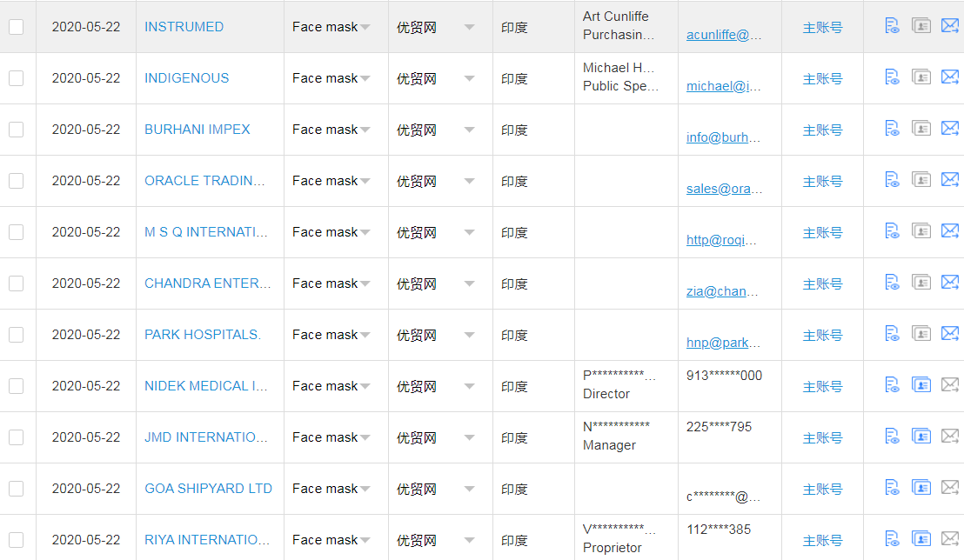Open document view icon for JMD INTERNATIO row
The width and height of the screenshot is (964, 560).
[892, 437]
